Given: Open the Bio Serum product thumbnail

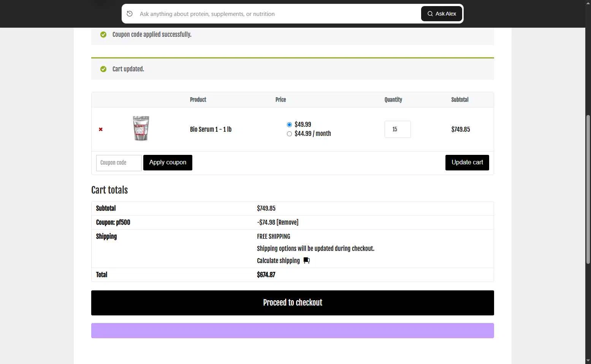Looking at the screenshot, I should 141,128.
